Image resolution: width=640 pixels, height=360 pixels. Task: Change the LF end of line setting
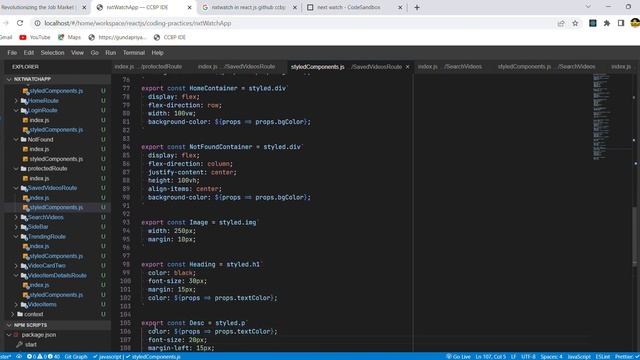pos(513,356)
